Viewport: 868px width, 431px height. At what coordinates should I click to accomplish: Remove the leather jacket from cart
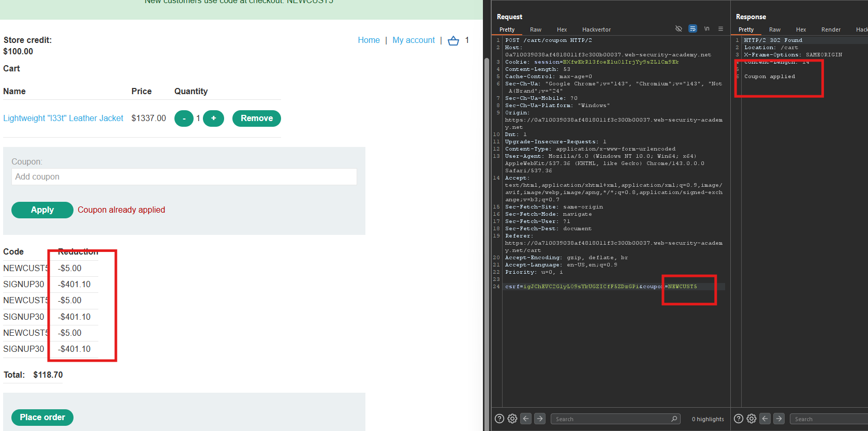tap(257, 118)
